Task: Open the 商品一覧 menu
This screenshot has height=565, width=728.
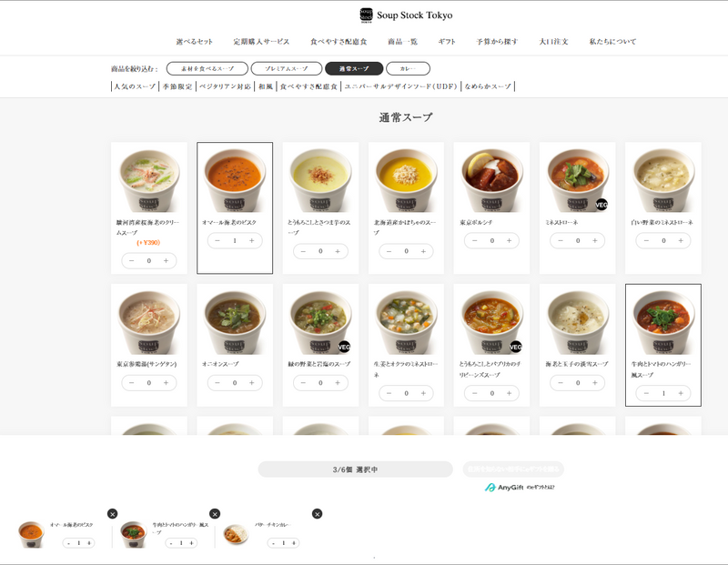Action: tap(402, 42)
